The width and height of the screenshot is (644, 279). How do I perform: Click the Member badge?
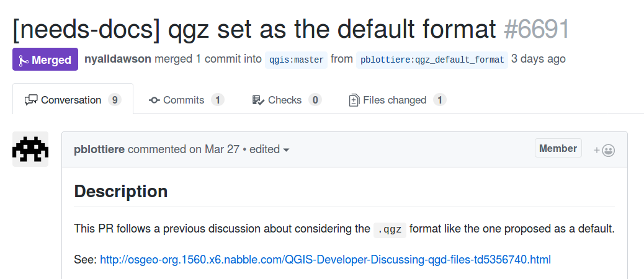click(558, 148)
